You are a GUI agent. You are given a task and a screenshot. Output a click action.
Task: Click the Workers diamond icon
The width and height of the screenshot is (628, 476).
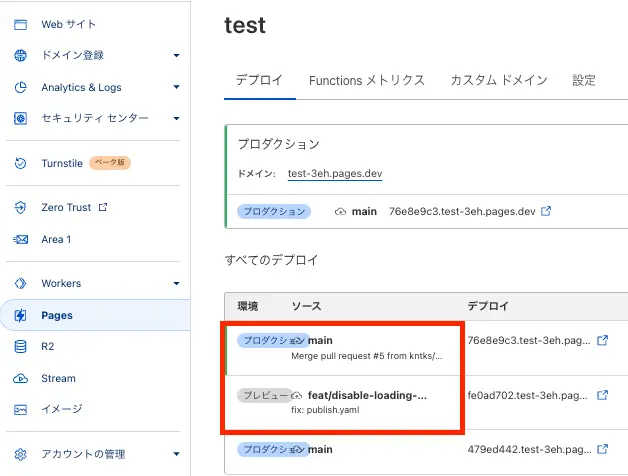pyautogui.click(x=20, y=283)
